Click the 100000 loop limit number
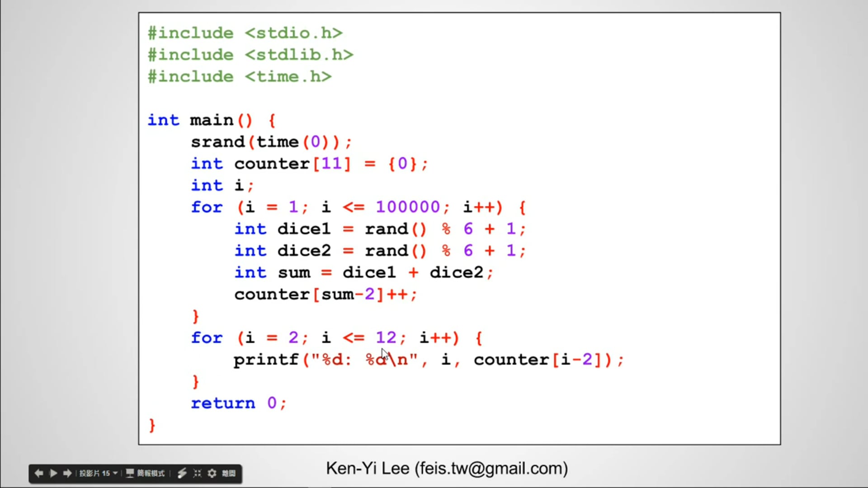 click(x=408, y=207)
